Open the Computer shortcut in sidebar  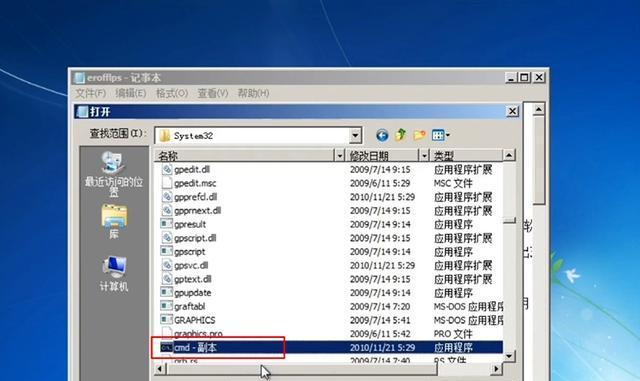(x=114, y=274)
